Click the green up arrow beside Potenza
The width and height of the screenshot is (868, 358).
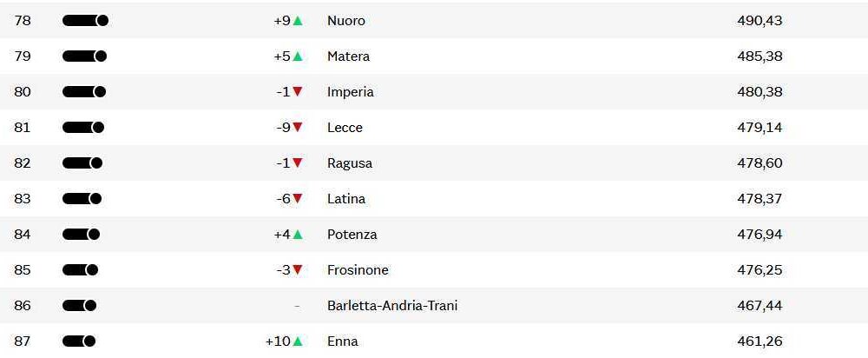(x=298, y=235)
